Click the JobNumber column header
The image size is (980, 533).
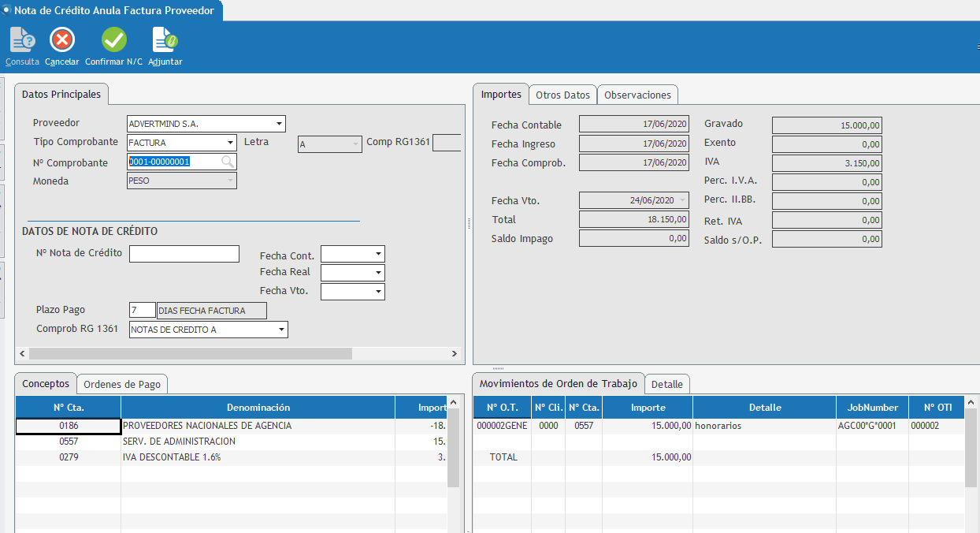(871, 408)
